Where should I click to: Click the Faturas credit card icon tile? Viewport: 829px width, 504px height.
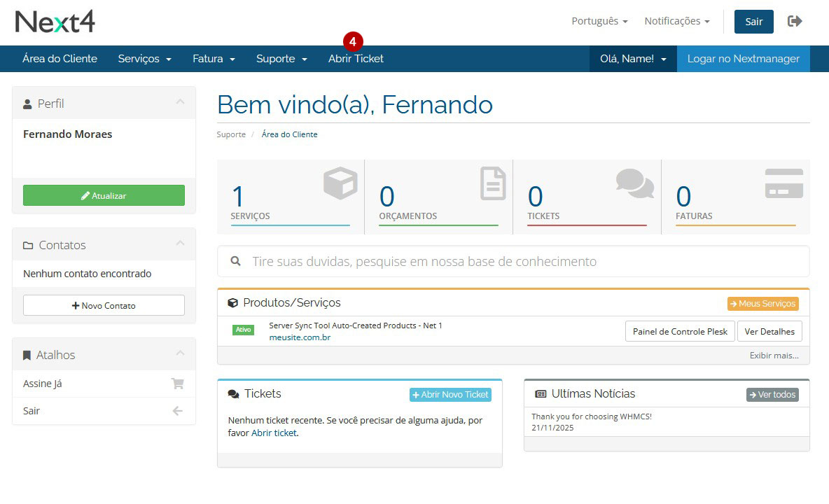point(783,183)
